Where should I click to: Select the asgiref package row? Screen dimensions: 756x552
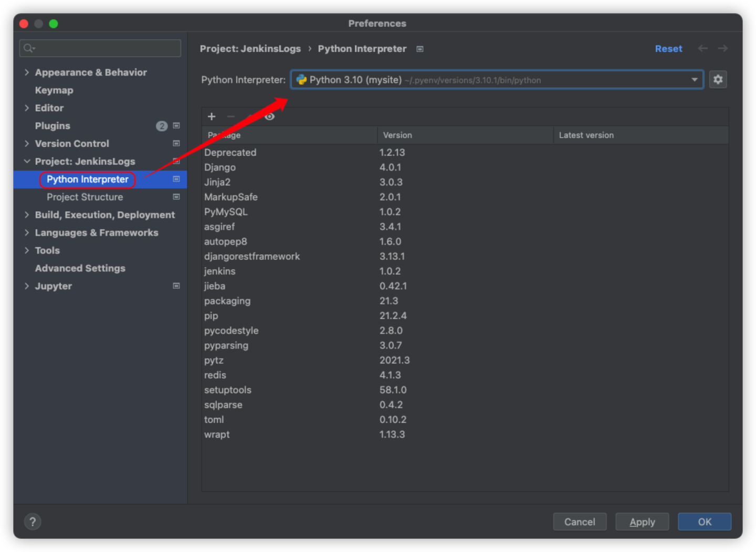(x=465, y=227)
